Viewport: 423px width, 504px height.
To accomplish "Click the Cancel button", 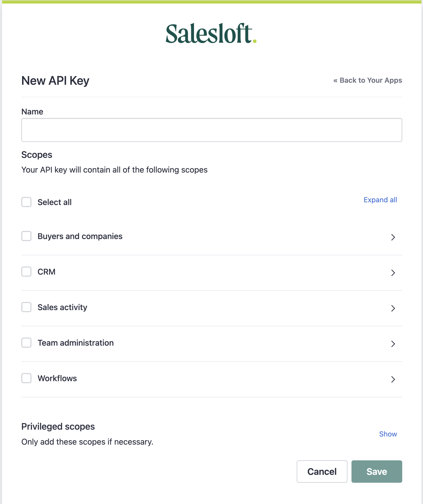I will [x=322, y=472].
